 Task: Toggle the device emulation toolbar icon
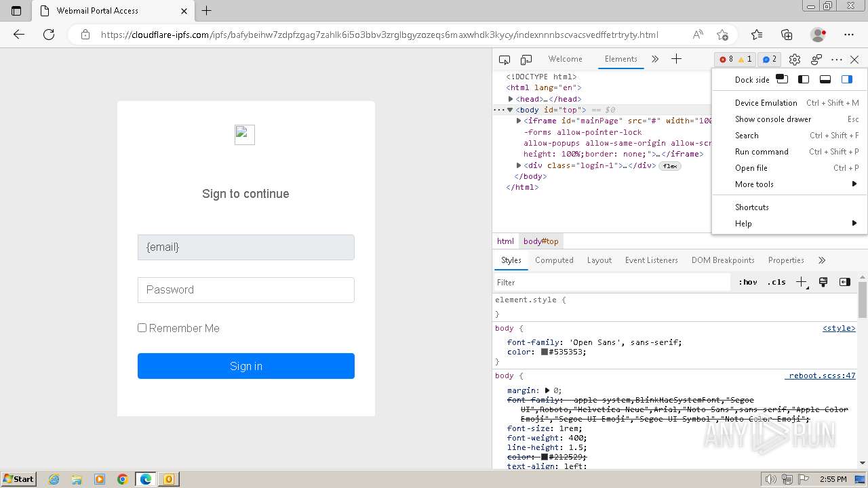coord(526,60)
